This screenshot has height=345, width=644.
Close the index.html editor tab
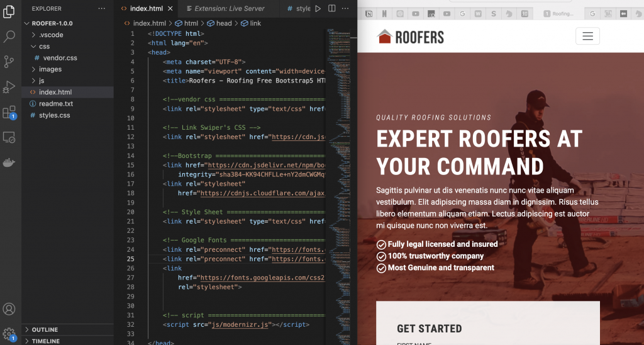coord(170,8)
